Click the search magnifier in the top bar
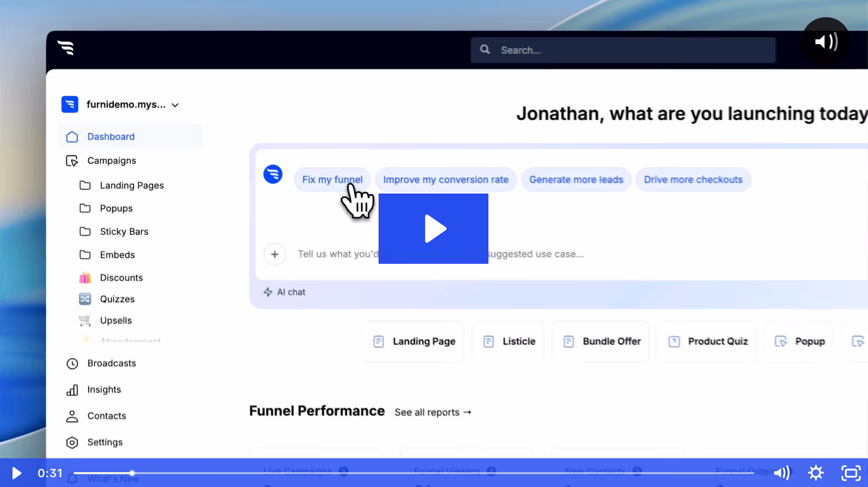868x487 pixels. click(x=485, y=50)
